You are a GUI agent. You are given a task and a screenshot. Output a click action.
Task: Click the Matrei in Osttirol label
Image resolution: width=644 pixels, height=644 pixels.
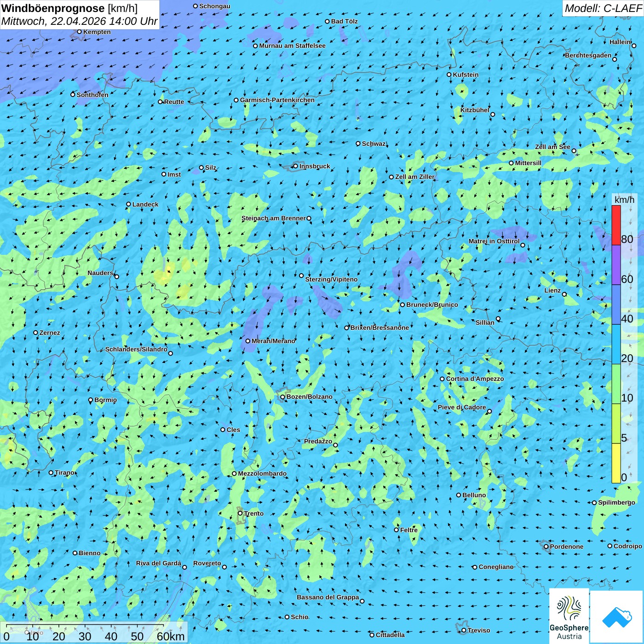[x=494, y=241]
